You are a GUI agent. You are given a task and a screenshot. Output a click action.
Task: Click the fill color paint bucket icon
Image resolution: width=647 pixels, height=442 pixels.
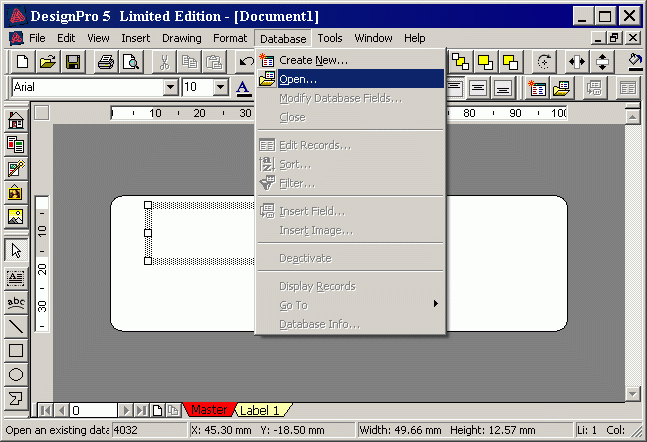pyautogui.click(x=635, y=62)
